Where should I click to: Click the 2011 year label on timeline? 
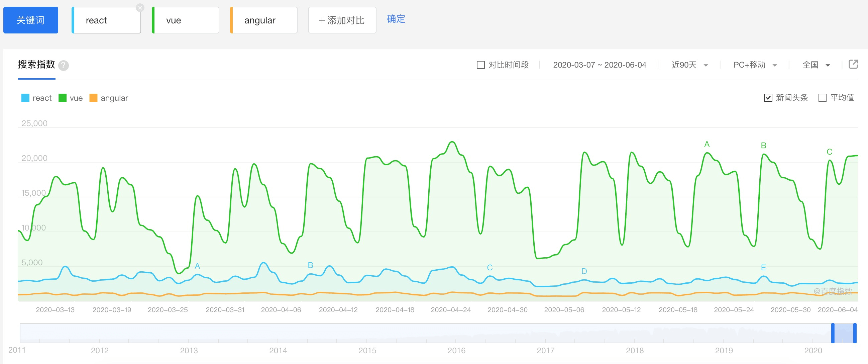tap(17, 350)
